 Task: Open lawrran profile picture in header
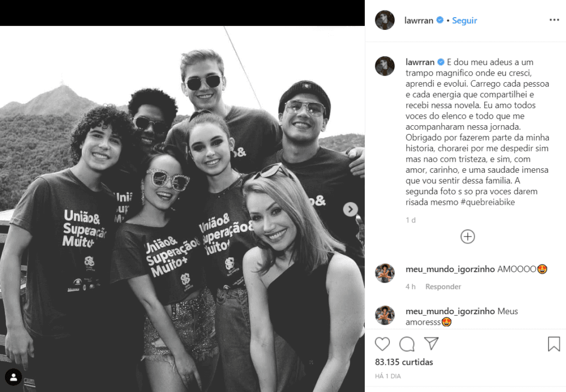pos(385,20)
